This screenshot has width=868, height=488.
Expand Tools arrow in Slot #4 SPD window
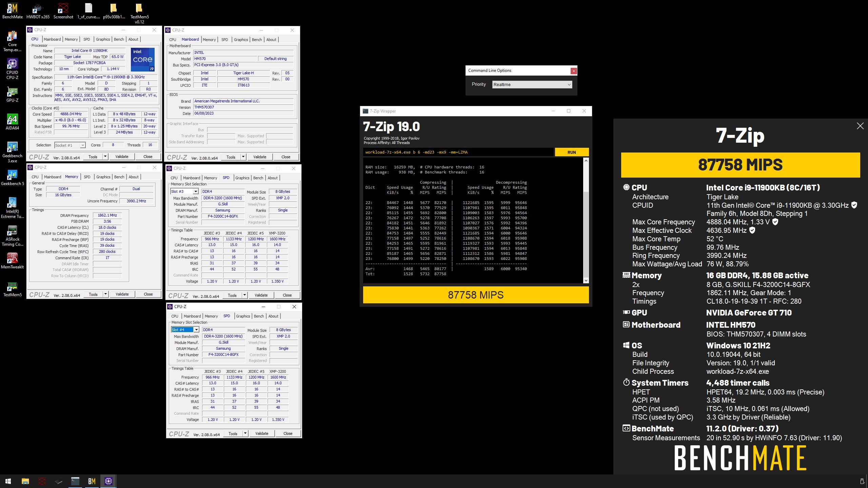tap(245, 433)
